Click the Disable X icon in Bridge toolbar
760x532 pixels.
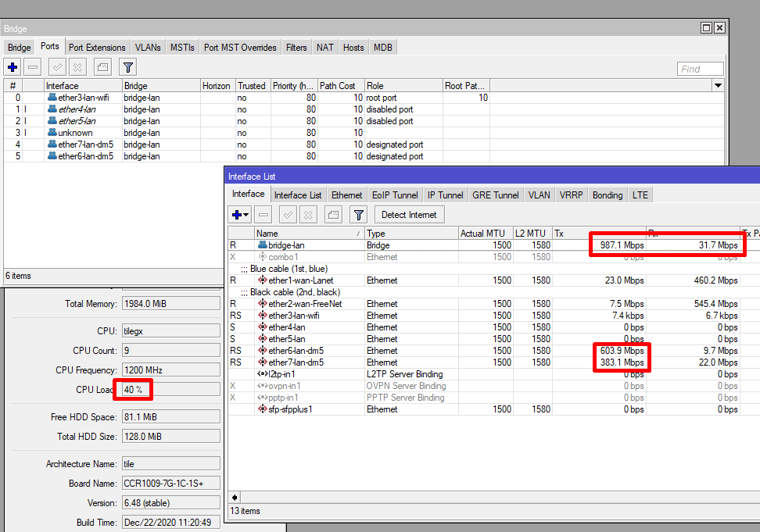pos(77,67)
